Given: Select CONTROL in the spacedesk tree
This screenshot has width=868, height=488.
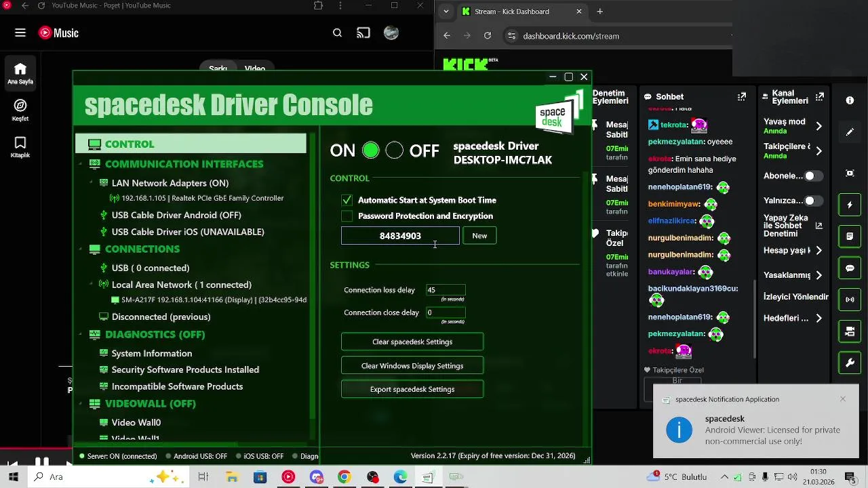Looking at the screenshot, I should pyautogui.click(x=191, y=144).
